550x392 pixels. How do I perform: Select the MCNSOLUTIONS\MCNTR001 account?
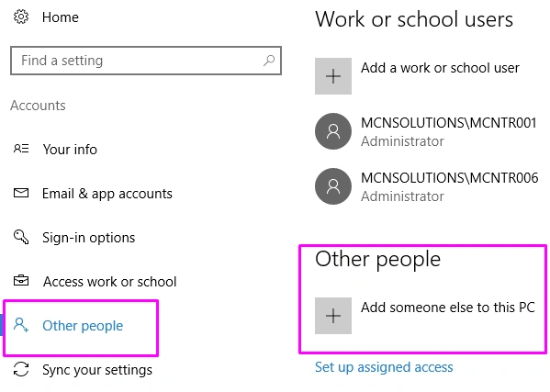pos(426,131)
